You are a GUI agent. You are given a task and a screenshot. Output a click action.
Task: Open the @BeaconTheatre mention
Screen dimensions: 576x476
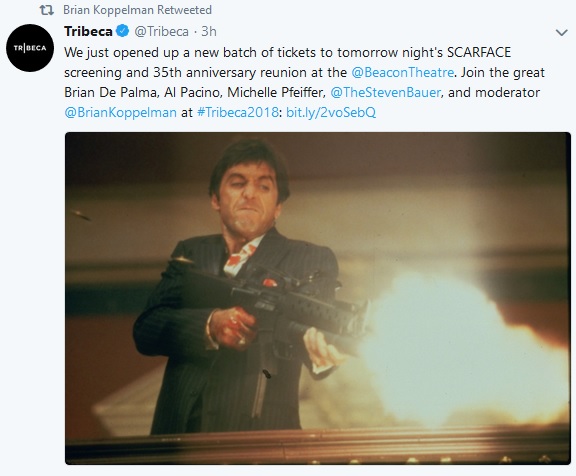click(402, 72)
